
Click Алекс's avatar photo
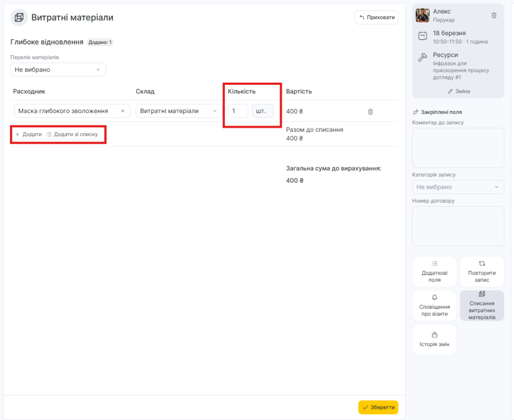pyautogui.click(x=423, y=16)
